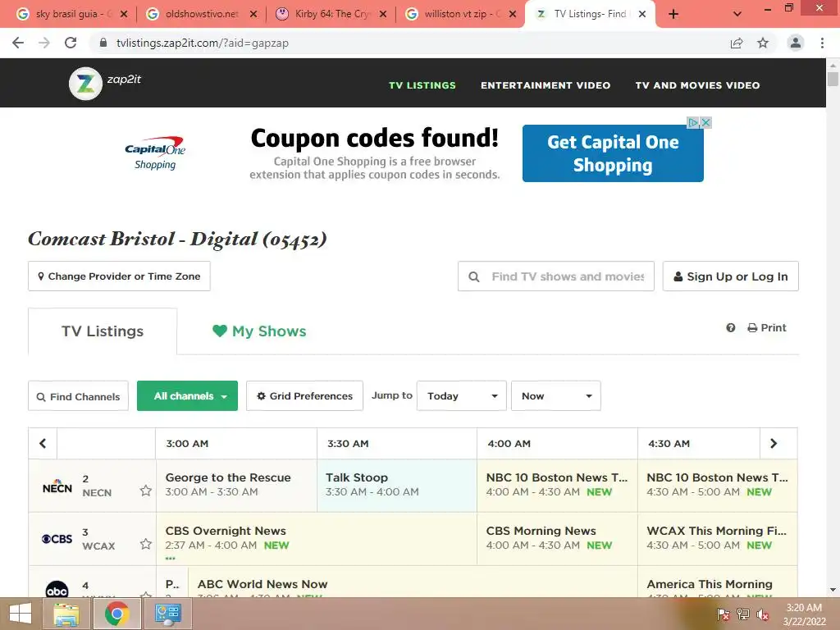The width and height of the screenshot is (840, 630).
Task: Open File Explorer from taskbar
Action: pyautogui.click(x=66, y=614)
